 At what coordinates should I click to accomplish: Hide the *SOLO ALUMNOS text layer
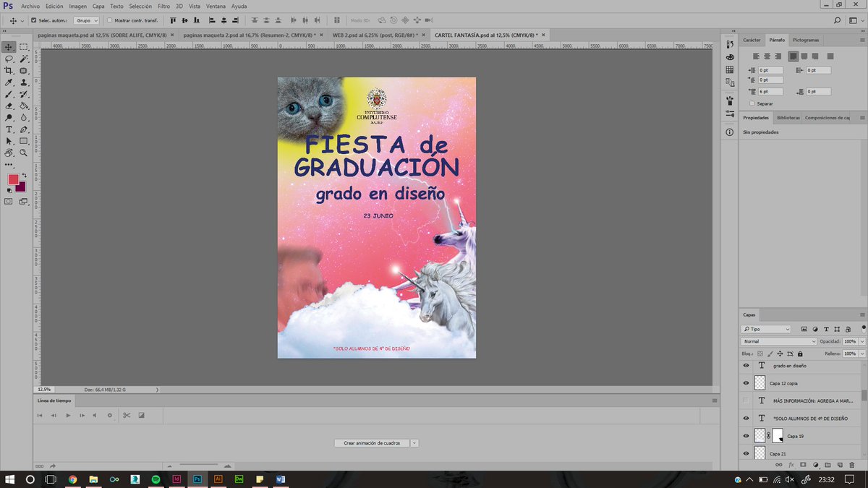pos(746,418)
